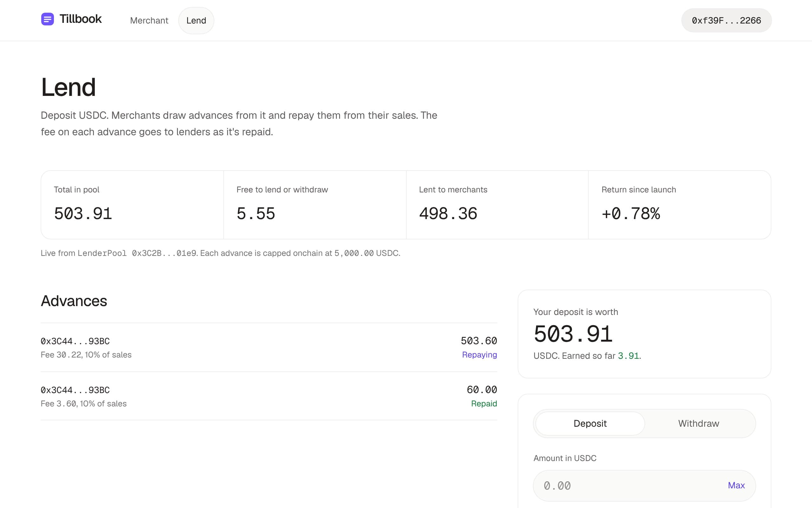
Task: Open the wallet address 0xf39F...2266 button
Action: pos(726,21)
